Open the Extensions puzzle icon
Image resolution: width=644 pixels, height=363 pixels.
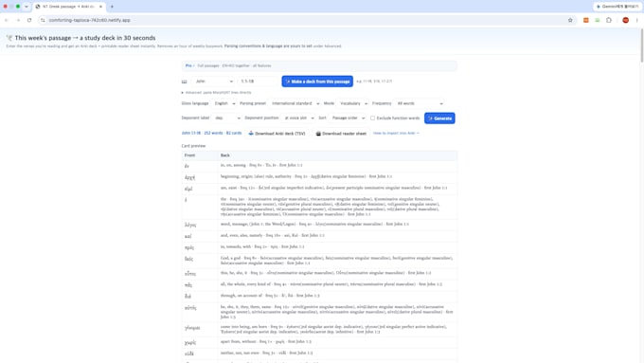609,20
